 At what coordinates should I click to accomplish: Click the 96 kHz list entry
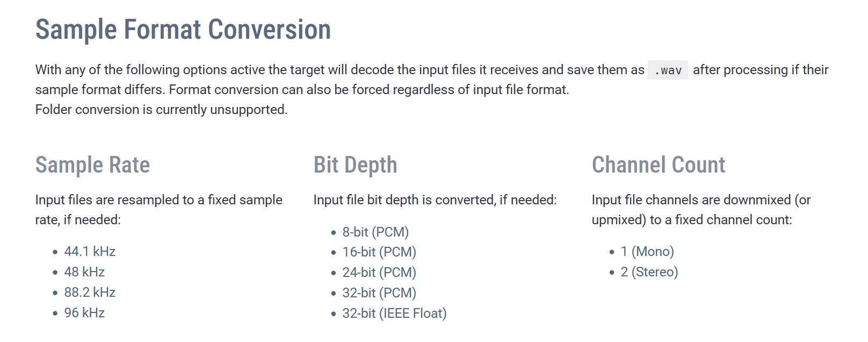84,313
